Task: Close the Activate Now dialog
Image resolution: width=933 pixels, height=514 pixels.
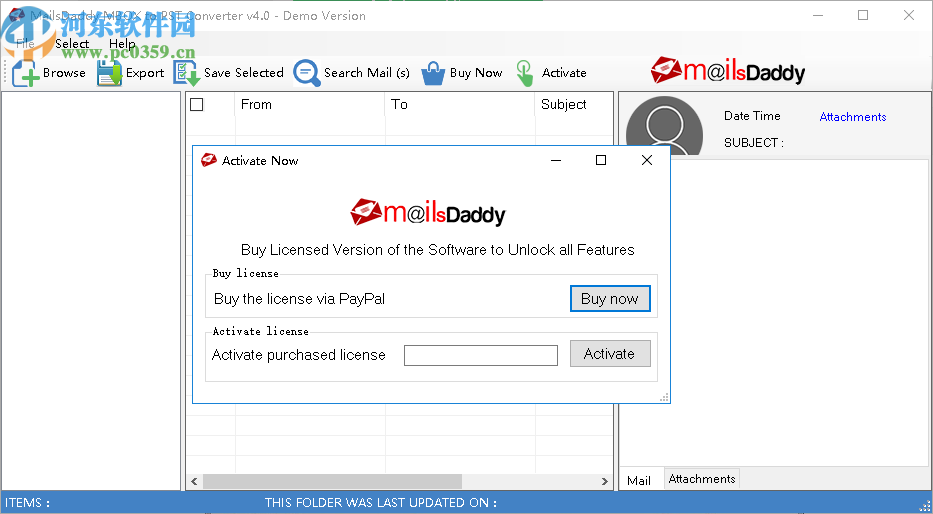Action: coord(647,160)
